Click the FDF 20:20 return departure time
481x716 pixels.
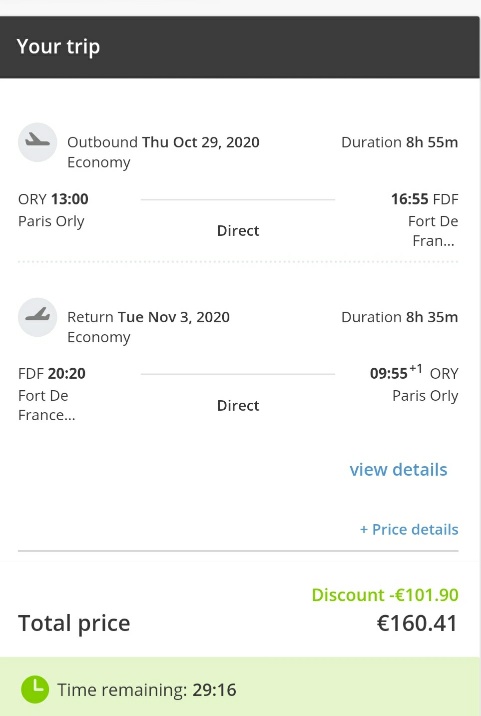pyautogui.click(x=52, y=374)
